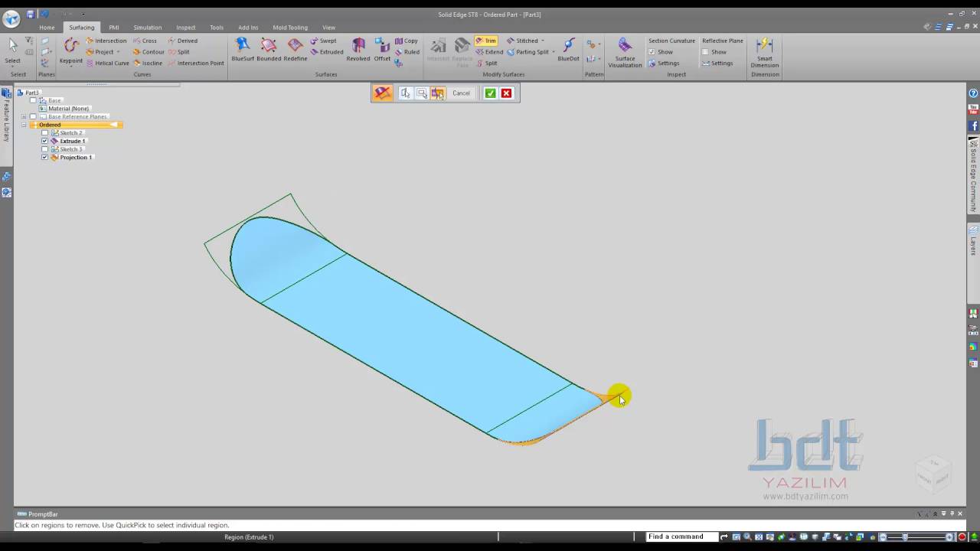Open the Stitched dropdown arrow
The image size is (980, 551).
tap(543, 41)
